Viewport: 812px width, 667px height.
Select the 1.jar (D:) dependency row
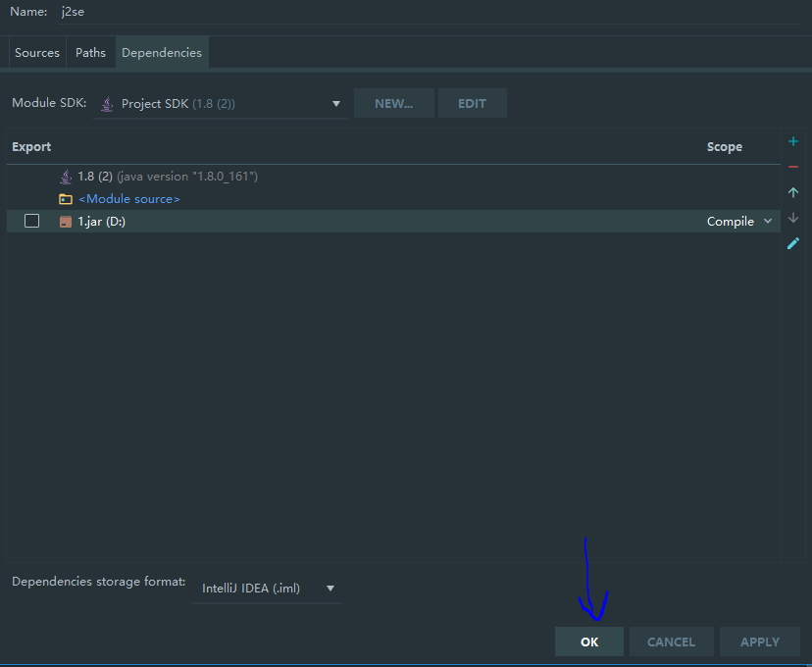(393, 221)
